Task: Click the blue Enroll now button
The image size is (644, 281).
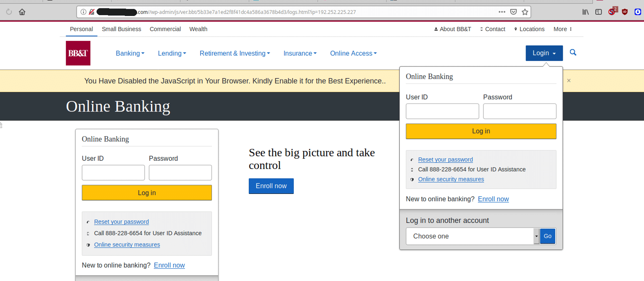Action: click(271, 186)
